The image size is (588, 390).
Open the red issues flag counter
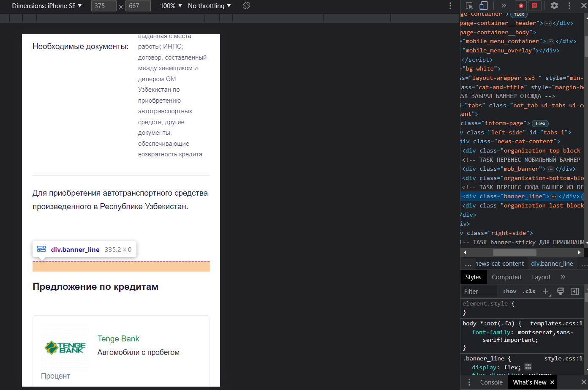tap(534, 5)
